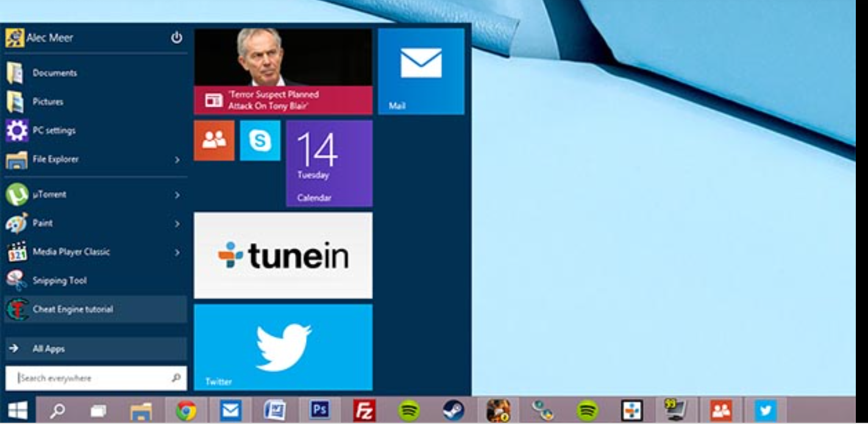This screenshot has width=868, height=424.
Task: Open the Skype tile
Action: tap(260, 140)
